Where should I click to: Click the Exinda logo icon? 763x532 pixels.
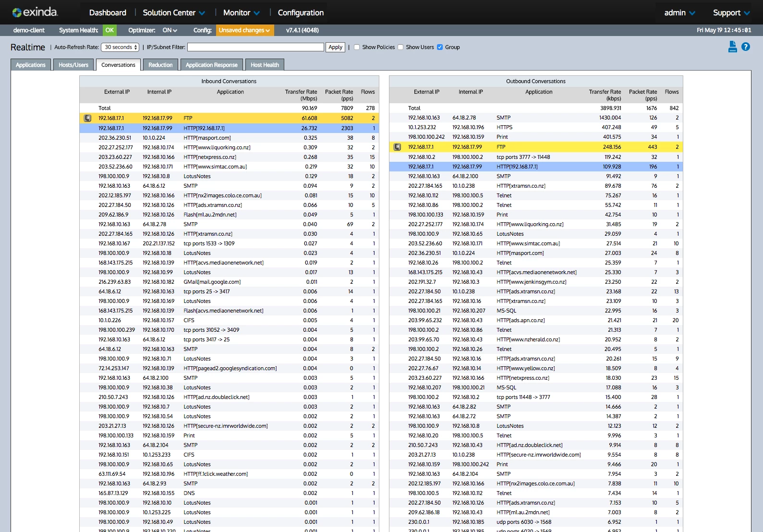[x=17, y=12]
